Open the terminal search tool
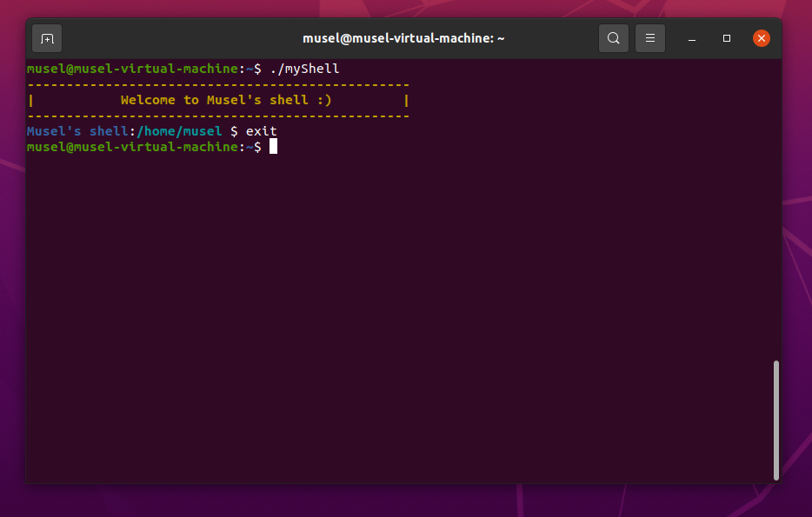Screen dimensions: 812x517 pos(614,38)
